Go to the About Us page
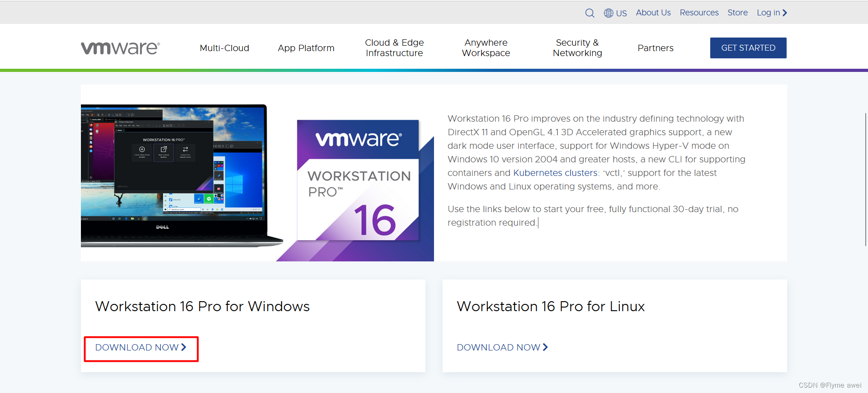Image resolution: width=868 pixels, height=393 pixels. 653,13
